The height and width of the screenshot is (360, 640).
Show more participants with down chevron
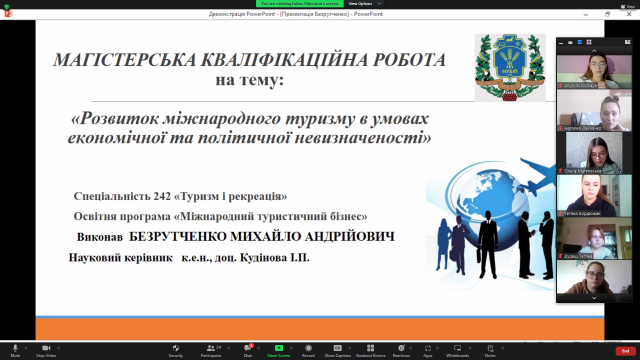[594, 298]
